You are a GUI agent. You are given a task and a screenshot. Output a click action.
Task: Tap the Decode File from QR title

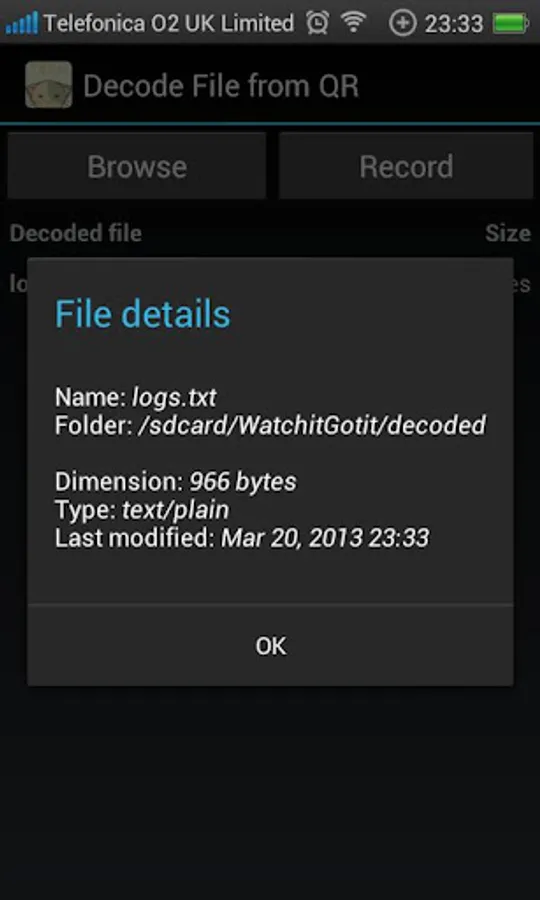click(221, 86)
